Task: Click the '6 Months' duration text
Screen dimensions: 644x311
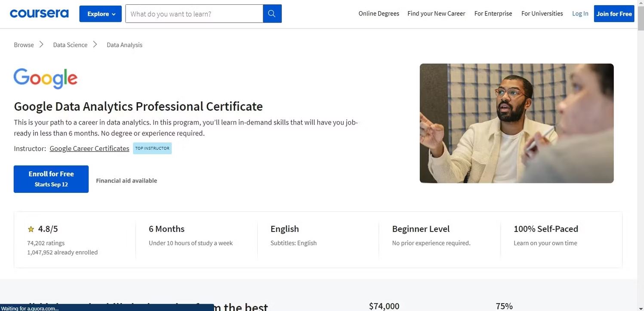Action: tap(166, 229)
